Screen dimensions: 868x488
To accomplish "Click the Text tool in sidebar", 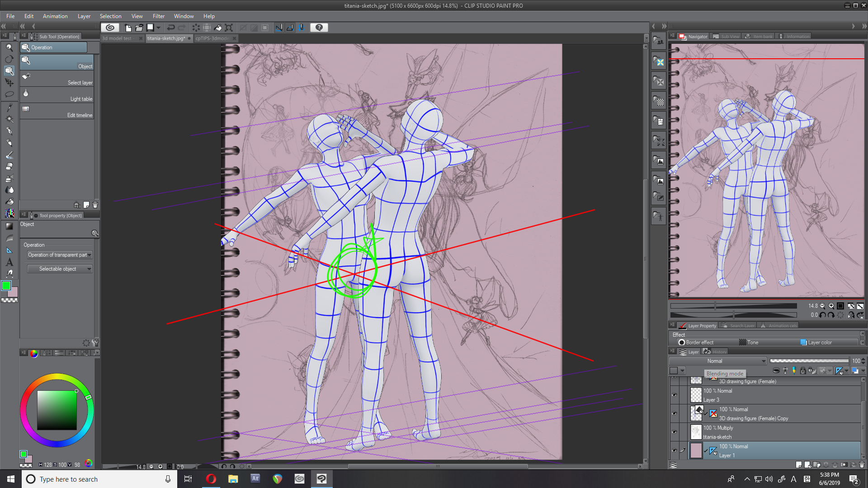I will (x=8, y=261).
